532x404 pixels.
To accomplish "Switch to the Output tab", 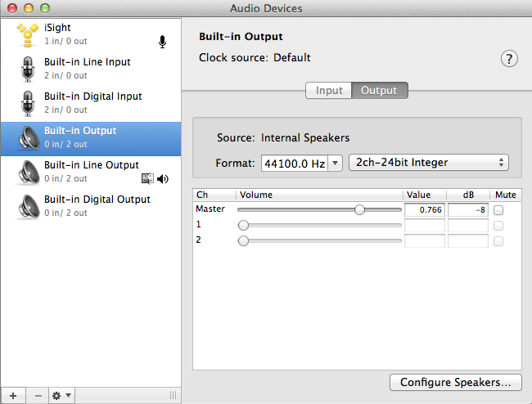I will [x=379, y=91].
